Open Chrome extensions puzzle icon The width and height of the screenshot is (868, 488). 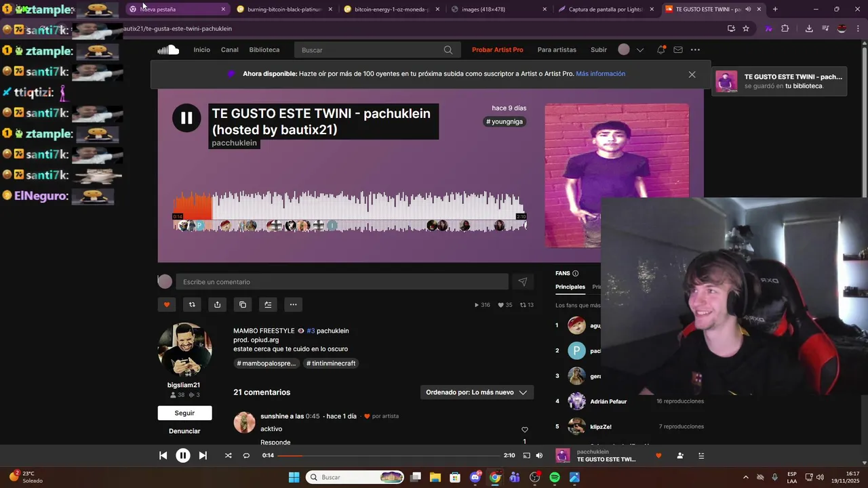[x=785, y=28]
